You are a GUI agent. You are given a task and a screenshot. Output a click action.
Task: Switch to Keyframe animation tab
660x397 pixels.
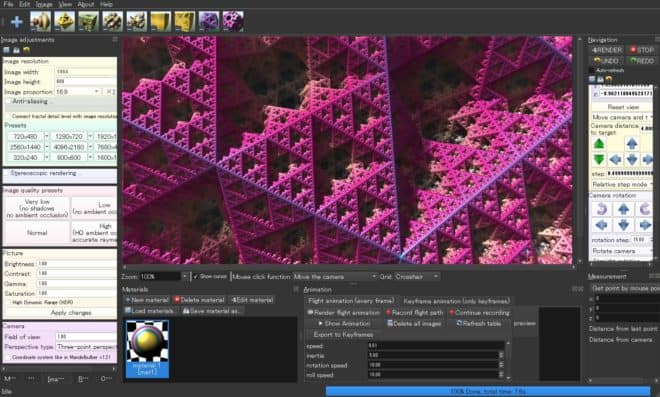coord(457,301)
